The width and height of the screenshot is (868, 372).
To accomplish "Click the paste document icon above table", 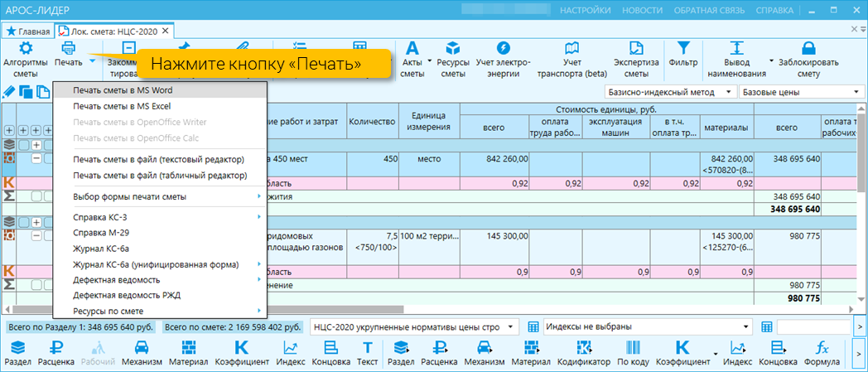I will coord(42,91).
